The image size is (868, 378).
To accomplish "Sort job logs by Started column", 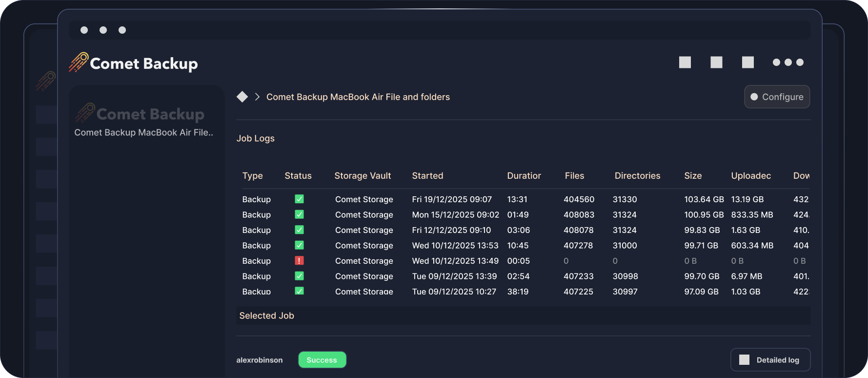I will 427,176.
